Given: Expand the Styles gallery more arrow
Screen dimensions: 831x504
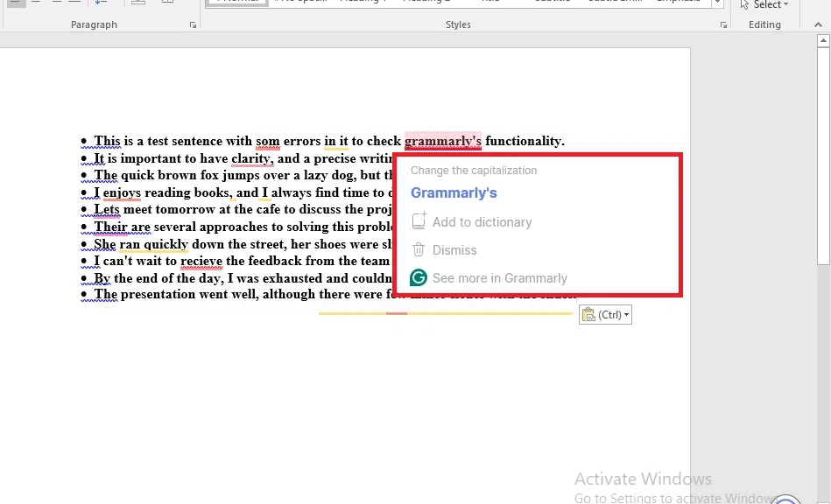Looking at the screenshot, I should (x=717, y=3).
